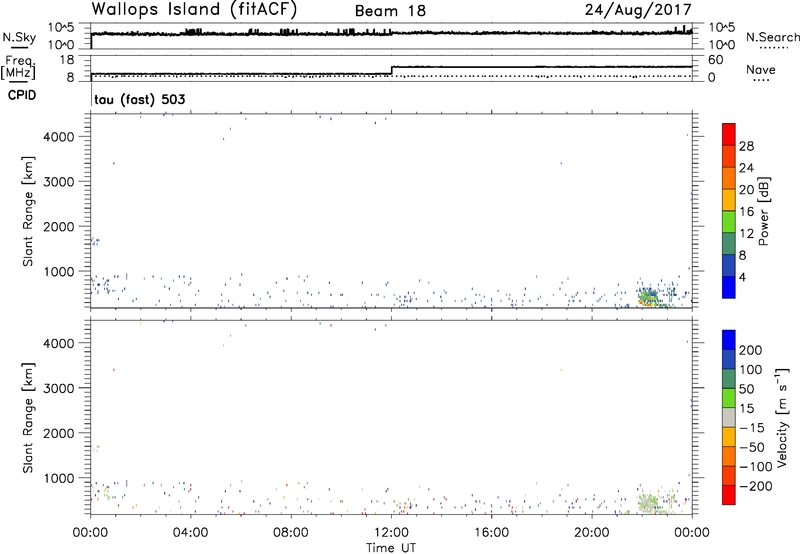Select the '12:00' time tick label
The height and width of the screenshot is (554, 800).
(x=391, y=533)
